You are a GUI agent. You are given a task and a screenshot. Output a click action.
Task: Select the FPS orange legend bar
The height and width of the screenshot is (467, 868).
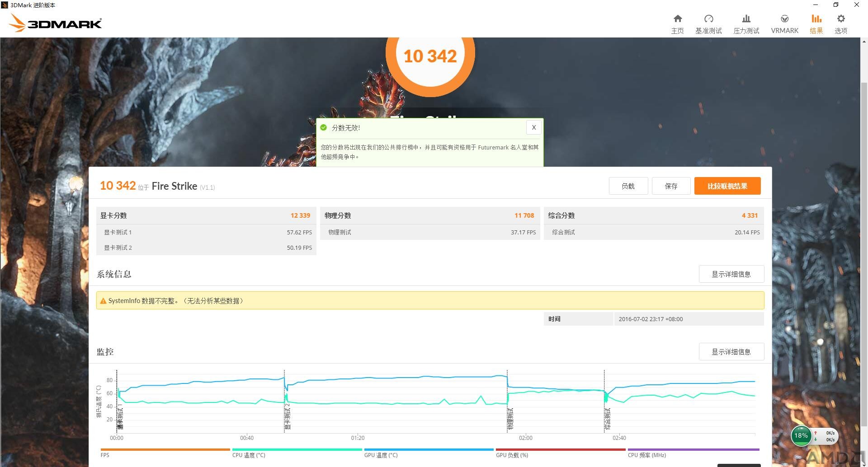(165, 450)
